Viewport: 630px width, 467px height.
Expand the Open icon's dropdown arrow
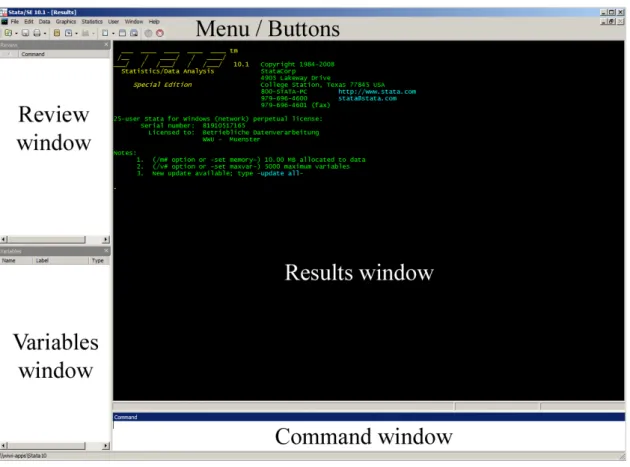(16, 33)
